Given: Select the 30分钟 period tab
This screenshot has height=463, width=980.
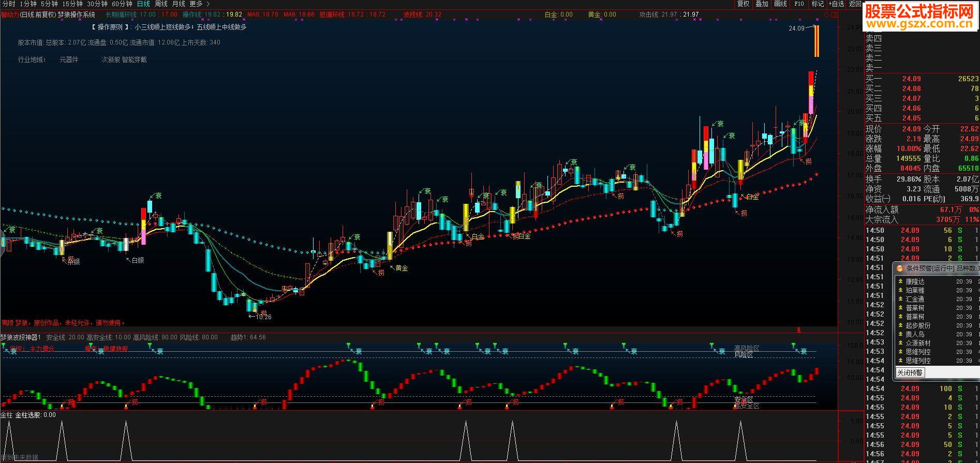Looking at the screenshot, I should click(x=97, y=4).
